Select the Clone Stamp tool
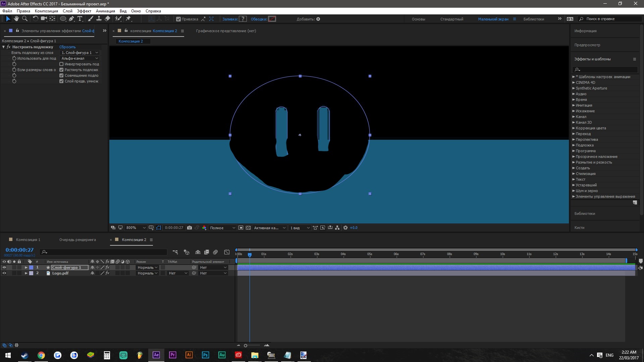Viewport: 644px width, 362px height. tap(99, 19)
